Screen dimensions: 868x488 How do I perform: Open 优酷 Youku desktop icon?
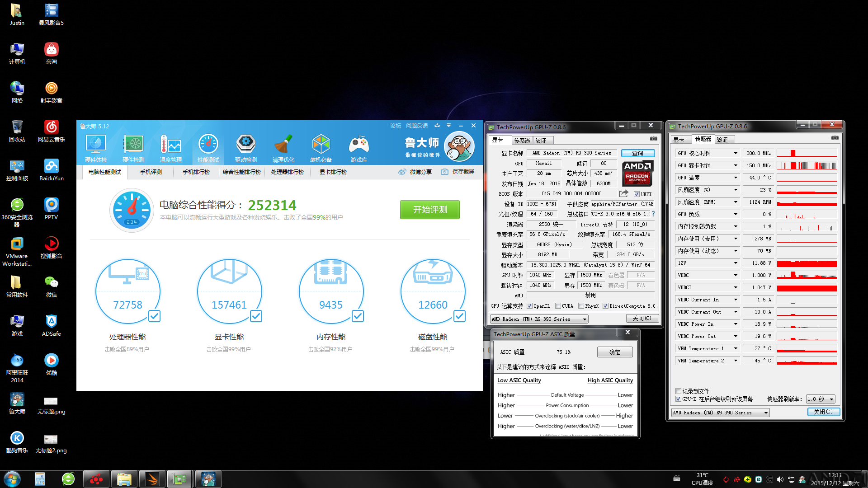coord(52,365)
